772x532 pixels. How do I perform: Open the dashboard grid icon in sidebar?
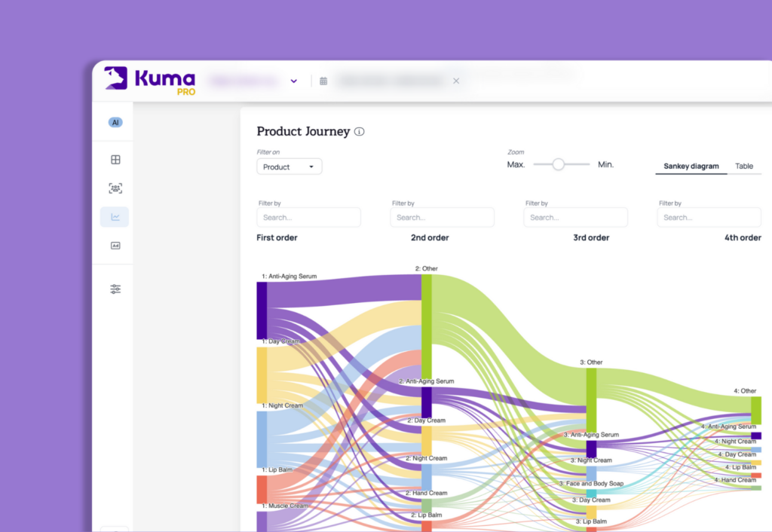[x=115, y=160]
